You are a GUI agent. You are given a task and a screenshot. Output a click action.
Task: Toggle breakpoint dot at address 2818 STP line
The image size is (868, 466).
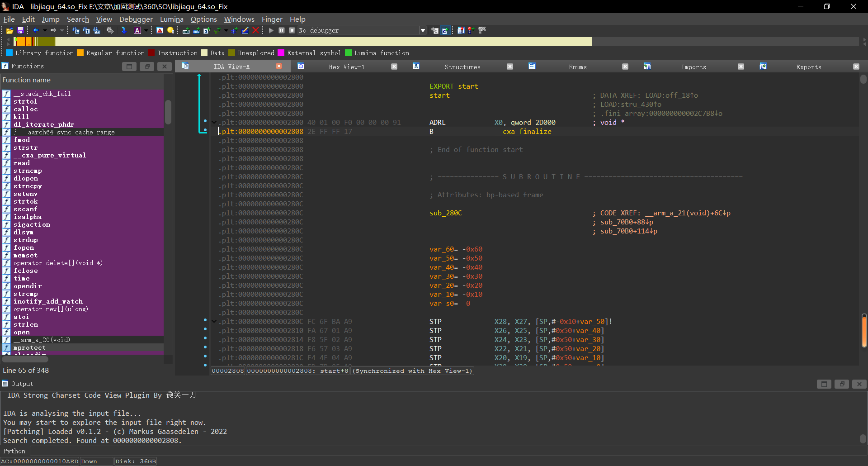(x=205, y=347)
